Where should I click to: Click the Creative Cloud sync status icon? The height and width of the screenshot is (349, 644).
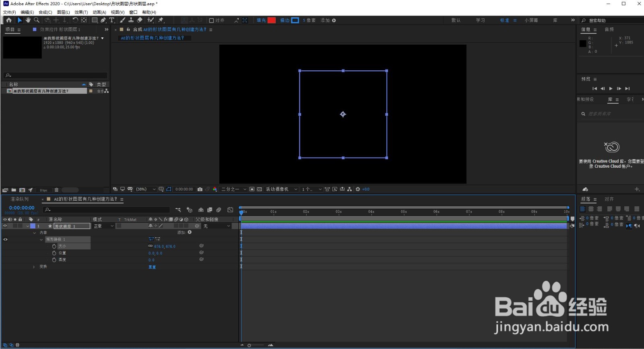click(x=585, y=189)
